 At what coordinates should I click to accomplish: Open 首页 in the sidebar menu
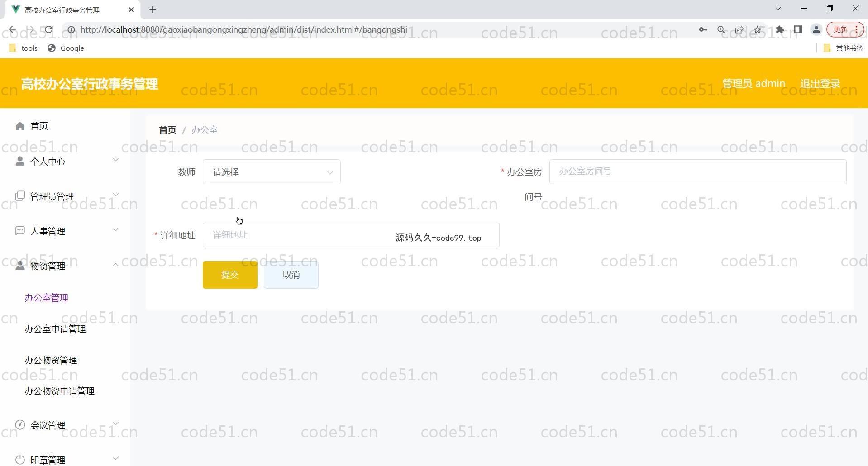pyautogui.click(x=39, y=126)
